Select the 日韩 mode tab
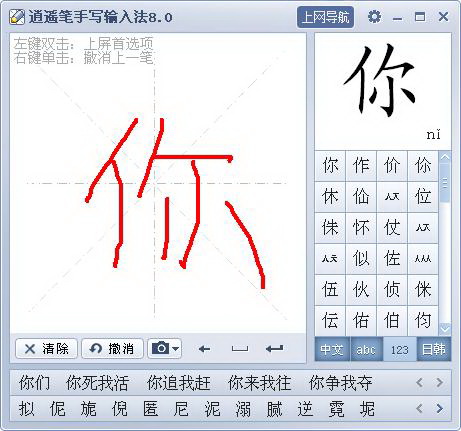Viewport: 461px width, 431px height. pyautogui.click(x=434, y=349)
